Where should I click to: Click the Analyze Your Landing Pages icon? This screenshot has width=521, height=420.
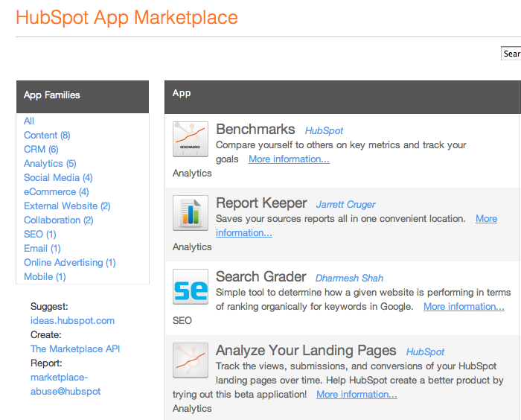pos(190,360)
